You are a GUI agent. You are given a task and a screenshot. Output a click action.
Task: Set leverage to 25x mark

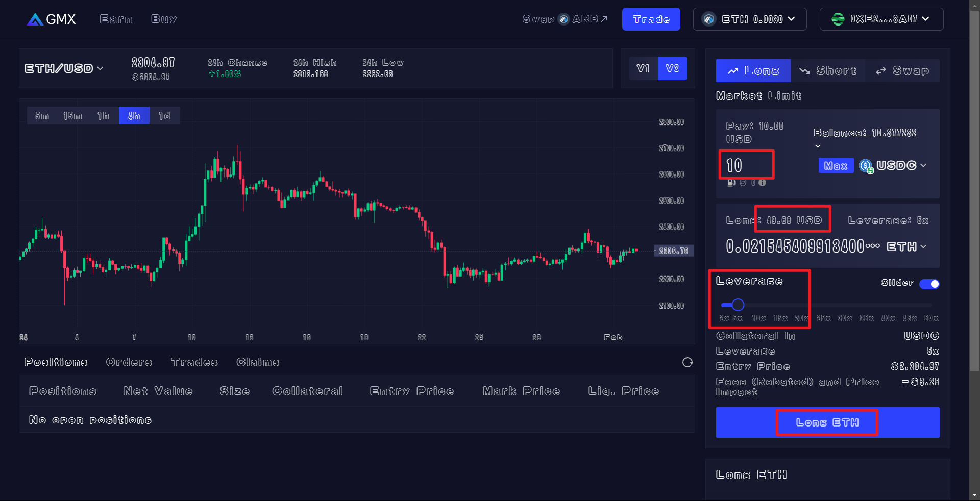[x=823, y=318]
